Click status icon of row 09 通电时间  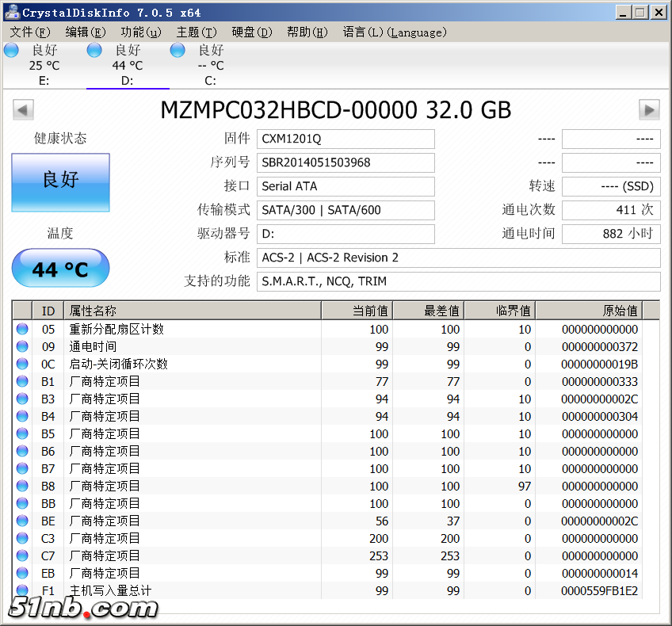point(22,346)
